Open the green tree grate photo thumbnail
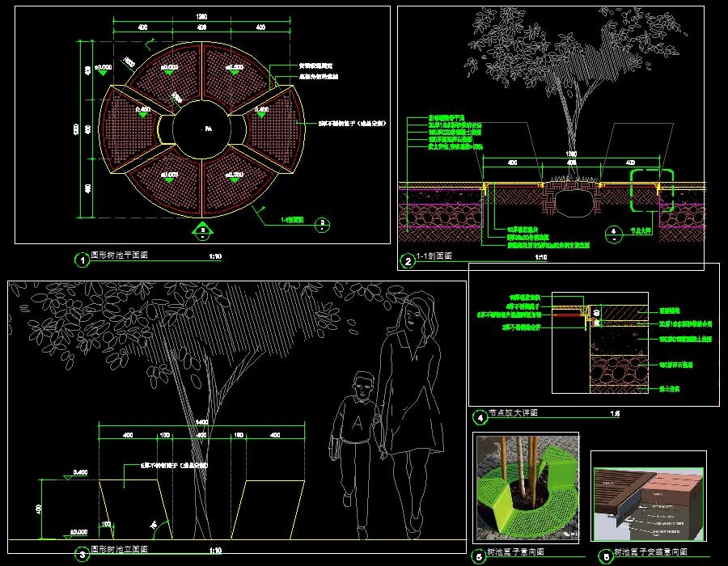Screen dimensions: 728x566 tap(526, 488)
